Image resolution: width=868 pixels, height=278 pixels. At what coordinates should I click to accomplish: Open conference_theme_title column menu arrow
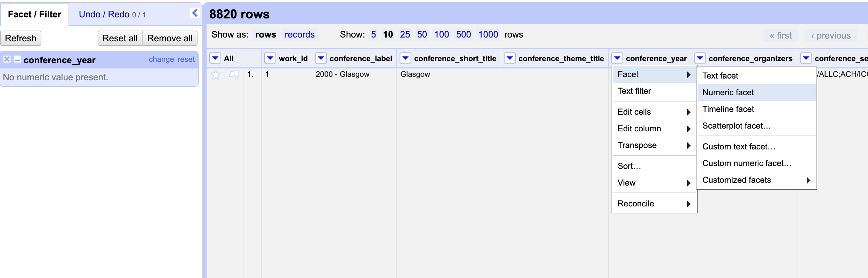pyautogui.click(x=509, y=58)
